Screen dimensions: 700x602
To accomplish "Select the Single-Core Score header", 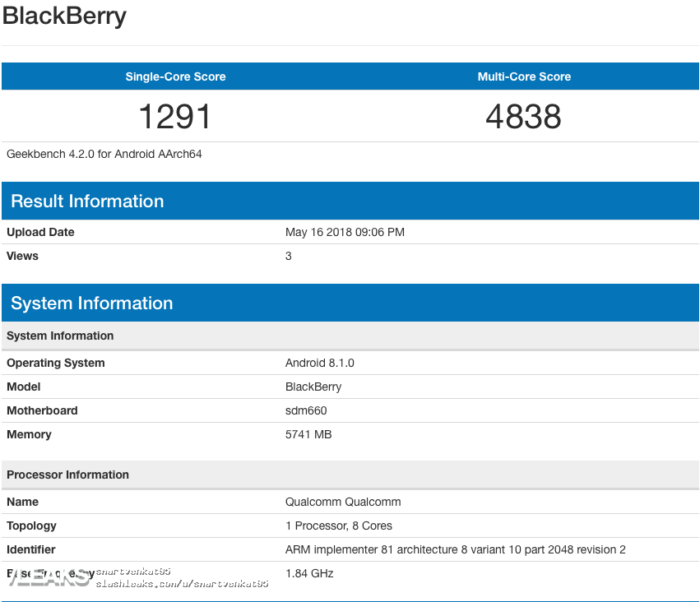I will 175,76.
